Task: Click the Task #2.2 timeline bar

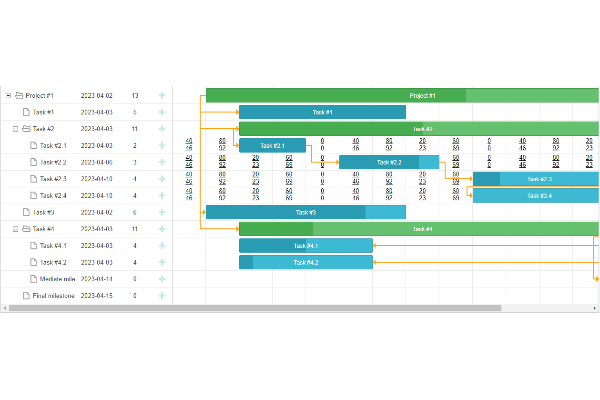Action: pos(388,162)
